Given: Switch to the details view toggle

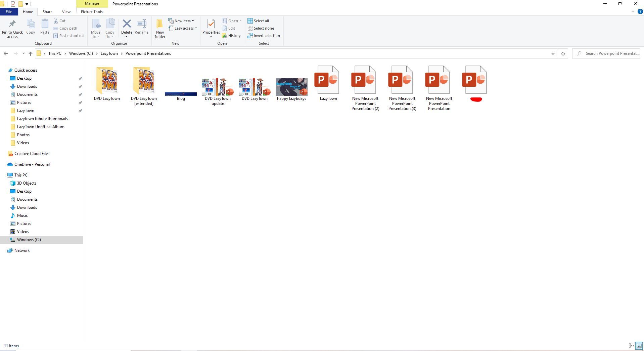Looking at the screenshot, I should [631, 346].
